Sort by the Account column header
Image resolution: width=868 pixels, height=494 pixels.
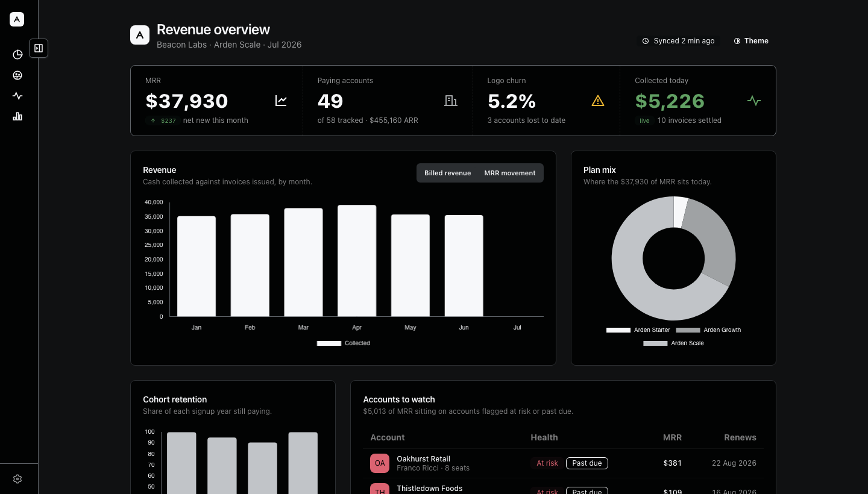pos(388,437)
